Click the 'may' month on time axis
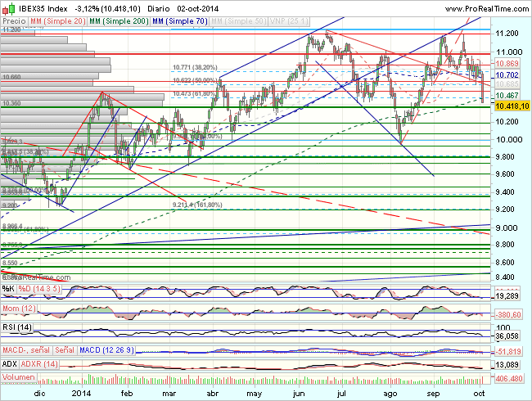 (x=254, y=394)
